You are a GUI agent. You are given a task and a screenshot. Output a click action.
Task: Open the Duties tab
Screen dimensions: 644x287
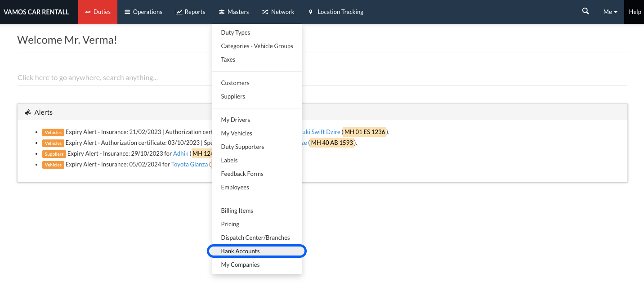98,12
